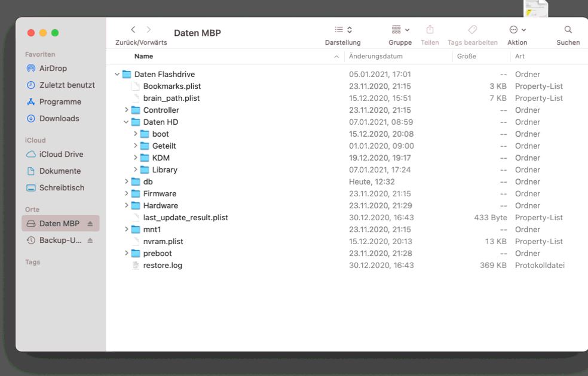Click the Teilen share icon

[x=430, y=29]
